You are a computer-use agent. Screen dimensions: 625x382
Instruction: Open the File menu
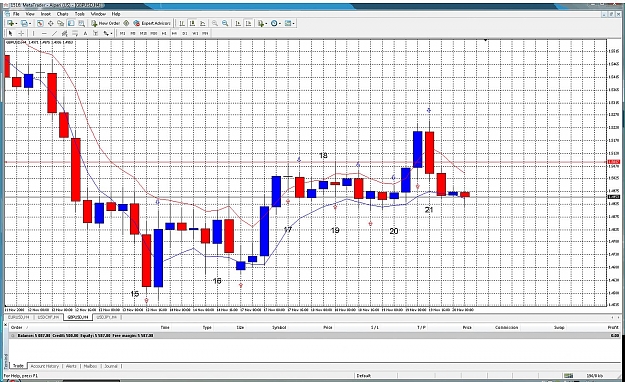click(x=16, y=14)
